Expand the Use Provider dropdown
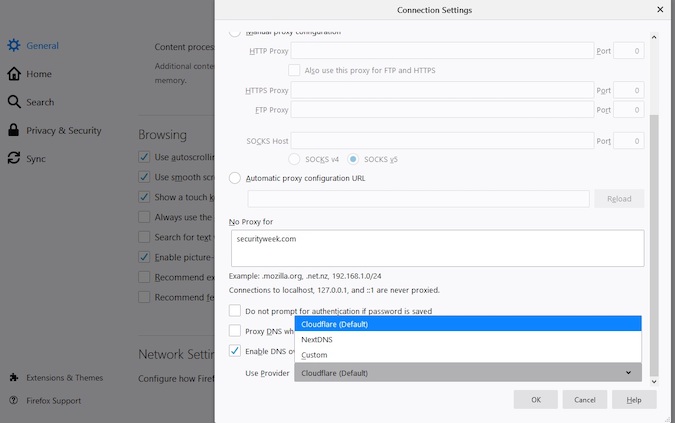Image resolution: width=675 pixels, height=423 pixels. [467, 373]
